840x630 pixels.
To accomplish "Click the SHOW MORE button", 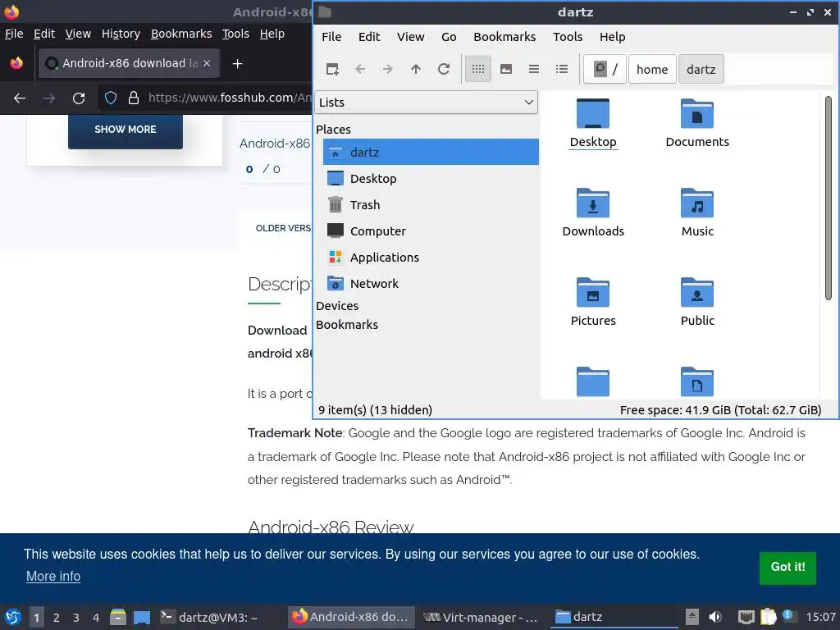I will 126,130.
